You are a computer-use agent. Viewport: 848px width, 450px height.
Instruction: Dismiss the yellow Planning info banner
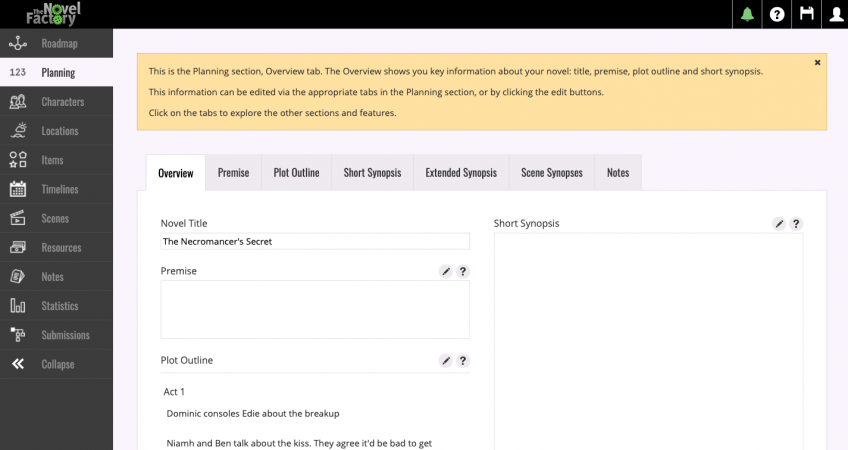click(817, 63)
